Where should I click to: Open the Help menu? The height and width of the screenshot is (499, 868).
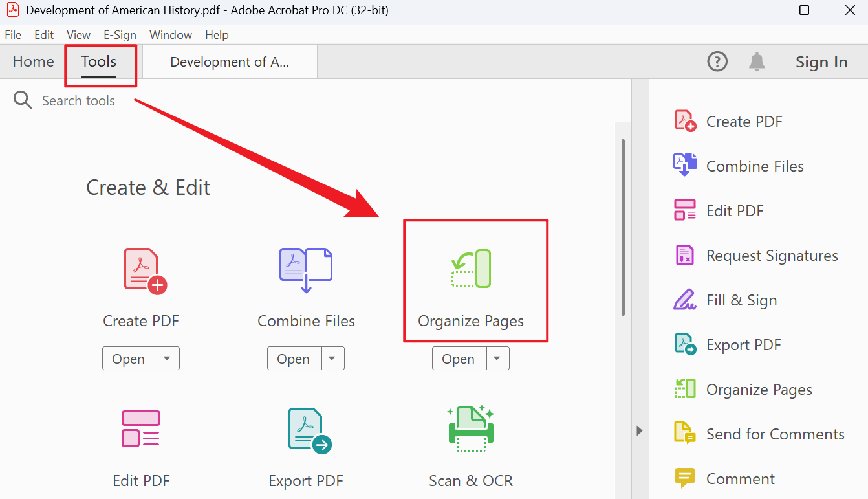(217, 35)
